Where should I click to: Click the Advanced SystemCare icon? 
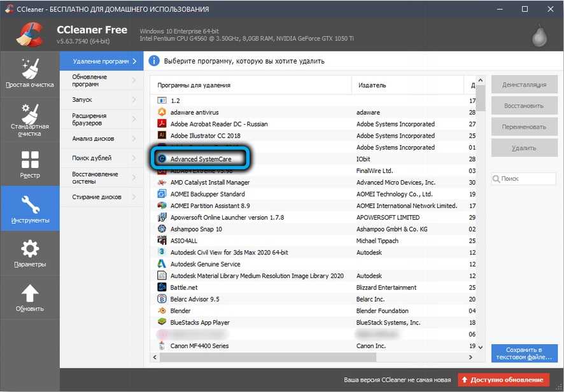(162, 158)
